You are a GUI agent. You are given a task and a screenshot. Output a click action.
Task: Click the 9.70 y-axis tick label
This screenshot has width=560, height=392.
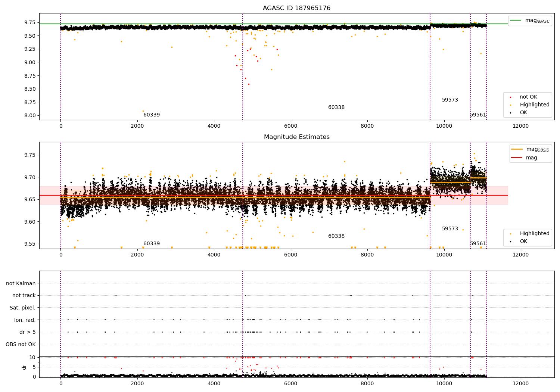(30, 177)
